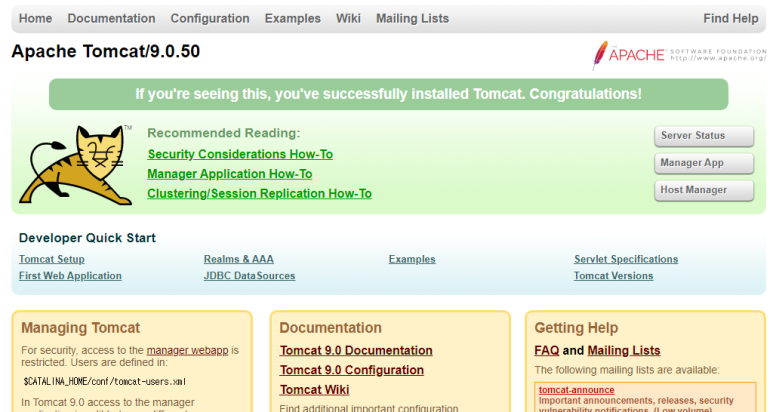
Task: Click the $CATALINA_HOME/conf/tomcat-users.xml path text
Action: [104, 381]
